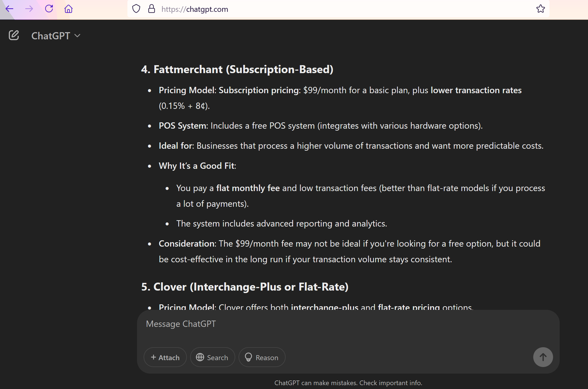
Task: Click the globe icon in Search
Action: click(200, 357)
